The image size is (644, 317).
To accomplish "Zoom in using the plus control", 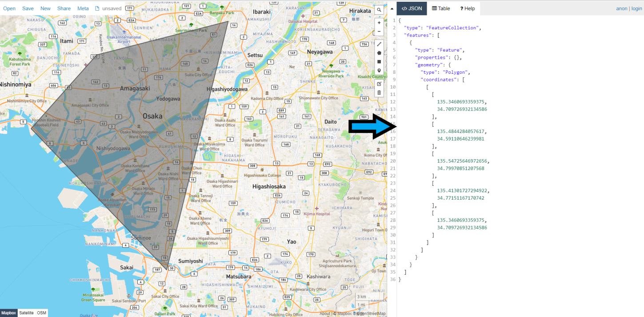I will (379, 22).
